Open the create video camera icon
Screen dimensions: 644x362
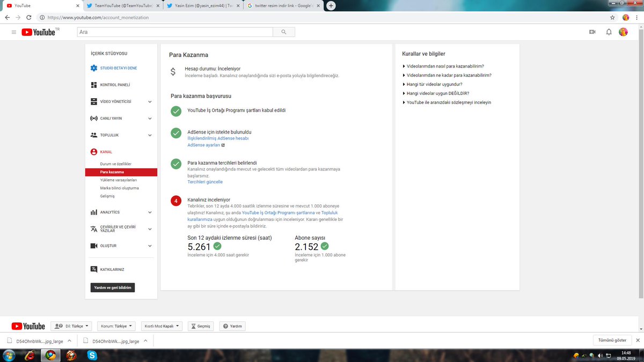[x=592, y=32]
